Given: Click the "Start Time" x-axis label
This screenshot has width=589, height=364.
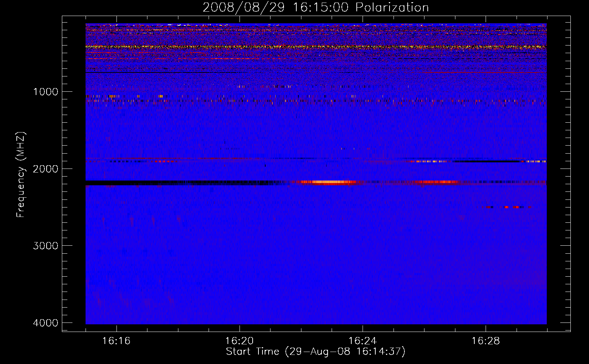Looking at the screenshot, I should [x=315, y=352].
